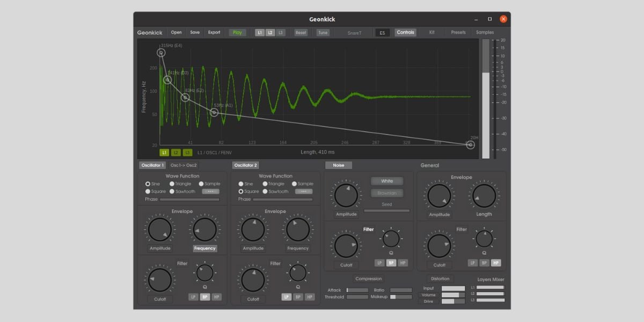Screen dimensions: 644x322
Task: Toggle the Compression button
Action: pos(369,279)
